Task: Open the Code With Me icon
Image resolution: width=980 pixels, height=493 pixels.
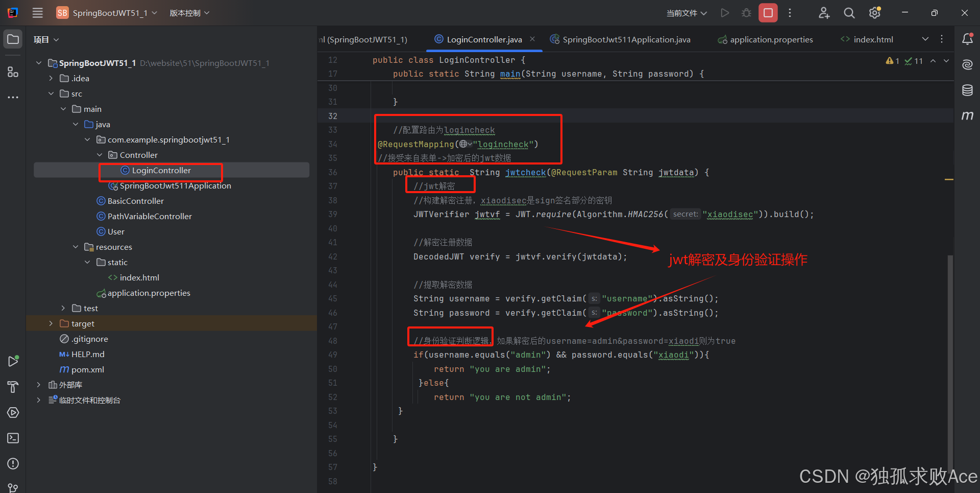Action: click(x=824, y=13)
